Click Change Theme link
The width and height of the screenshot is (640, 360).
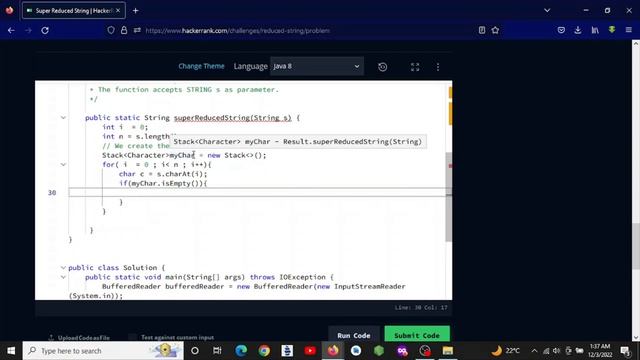tap(201, 66)
